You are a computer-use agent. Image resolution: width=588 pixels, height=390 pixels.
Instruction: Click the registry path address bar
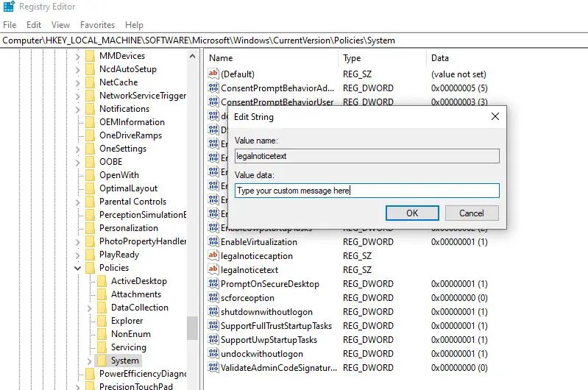tap(294, 40)
